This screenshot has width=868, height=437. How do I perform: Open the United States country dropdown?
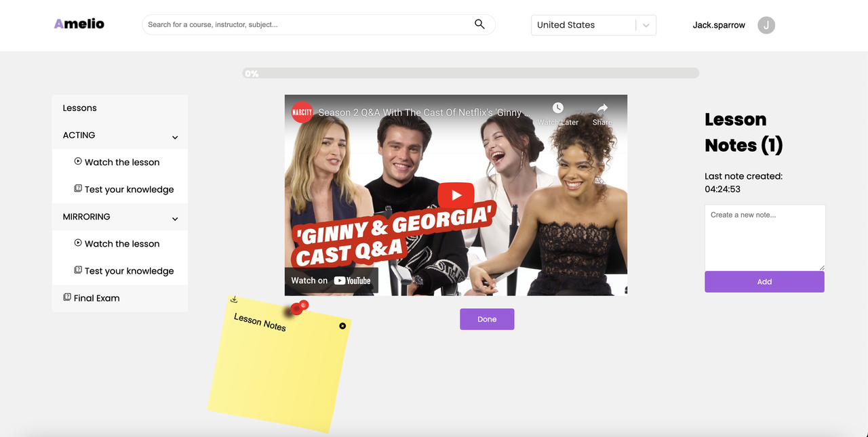pyautogui.click(x=593, y=25)
